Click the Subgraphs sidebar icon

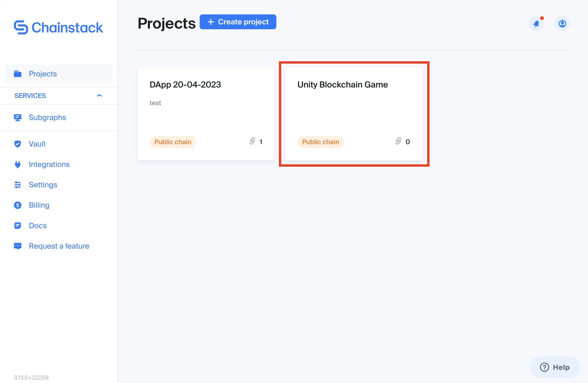(x=17, y=117)
